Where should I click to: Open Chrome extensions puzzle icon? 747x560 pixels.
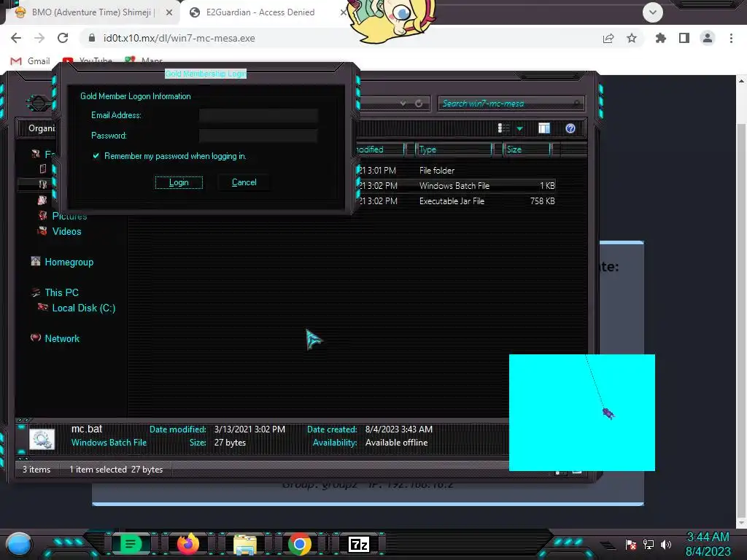click(661, 38)
